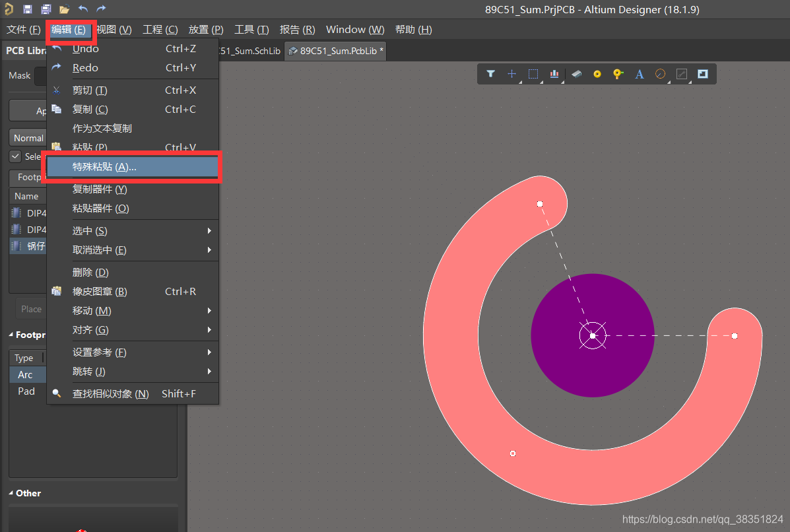Click the save icon in the title bar

[28, 9]
